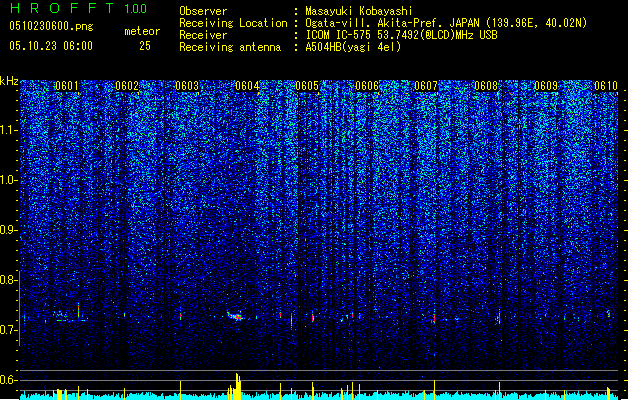Click the 0609 time marker
The width and height of the screenshot is (629, 400).
click(546, 86)
